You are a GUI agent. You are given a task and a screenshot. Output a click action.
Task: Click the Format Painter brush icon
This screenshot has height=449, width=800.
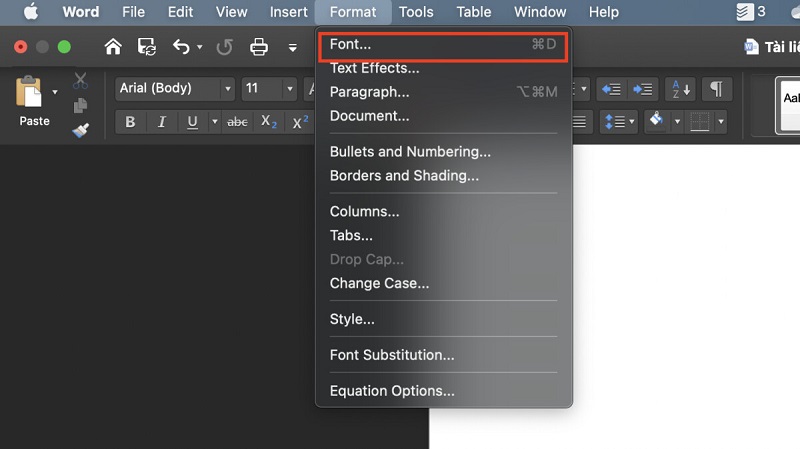click(x=81, y=130)
